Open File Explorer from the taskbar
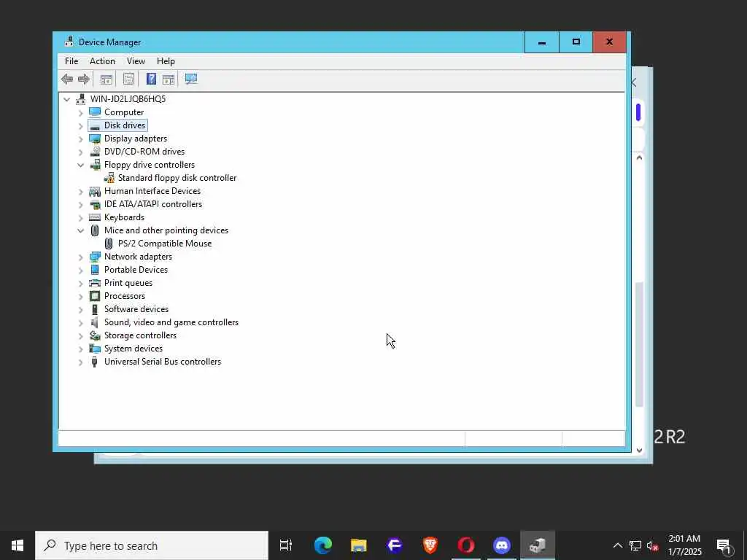Image resolution: width=747 pixels, height=560 pixels. coord(359,545)
